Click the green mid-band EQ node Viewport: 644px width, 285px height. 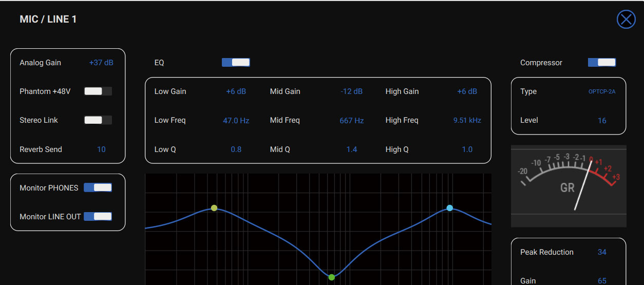point(331,277)
